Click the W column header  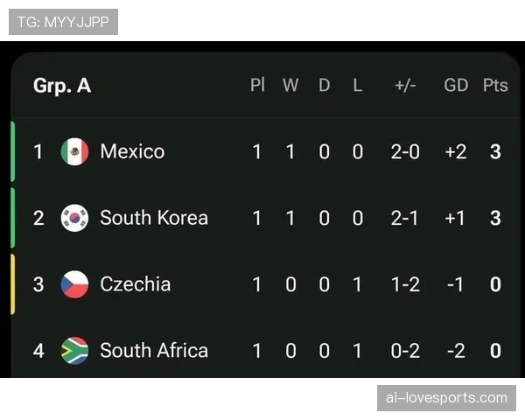290,85
